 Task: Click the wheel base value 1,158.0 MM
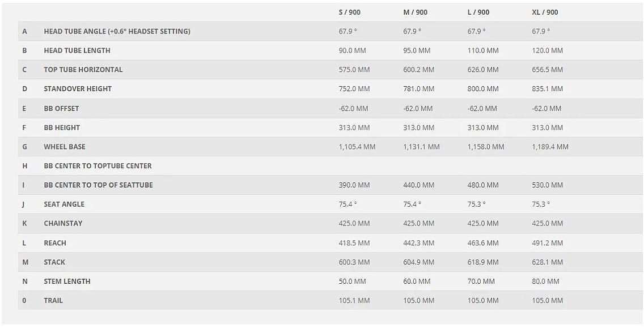pos(485,147)
